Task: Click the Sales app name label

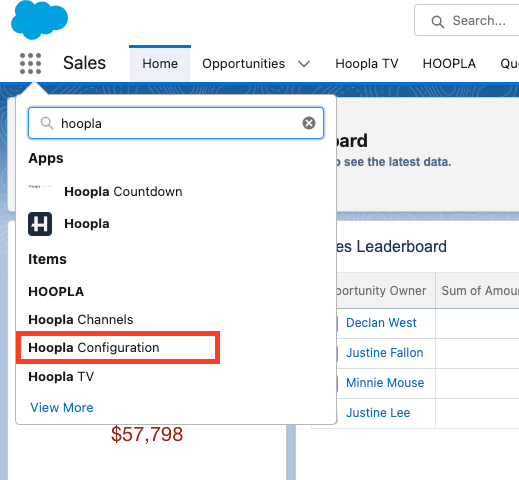Action: click(x=84, y=63)
